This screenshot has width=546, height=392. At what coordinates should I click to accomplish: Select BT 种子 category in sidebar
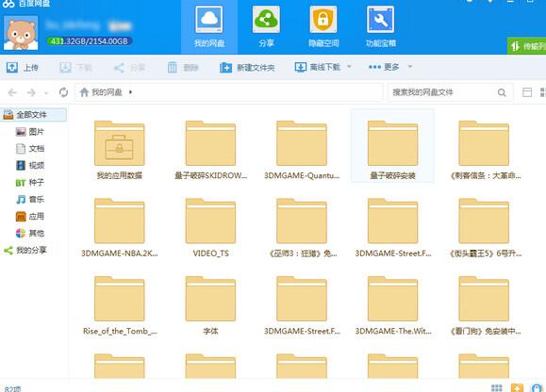tap(30, 182)
